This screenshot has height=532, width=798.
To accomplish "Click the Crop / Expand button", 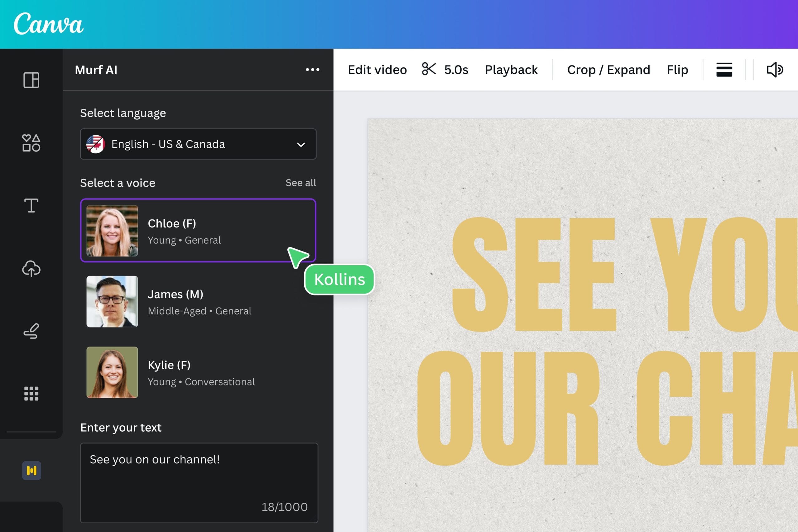I will pyautogui.click(x=608, y=69).
